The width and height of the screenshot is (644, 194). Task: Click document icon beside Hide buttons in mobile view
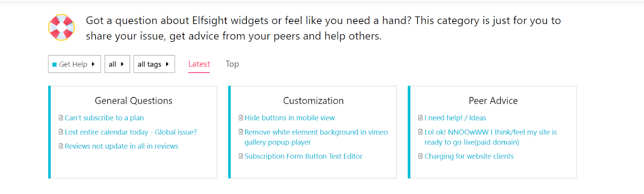tap(241, 118)
